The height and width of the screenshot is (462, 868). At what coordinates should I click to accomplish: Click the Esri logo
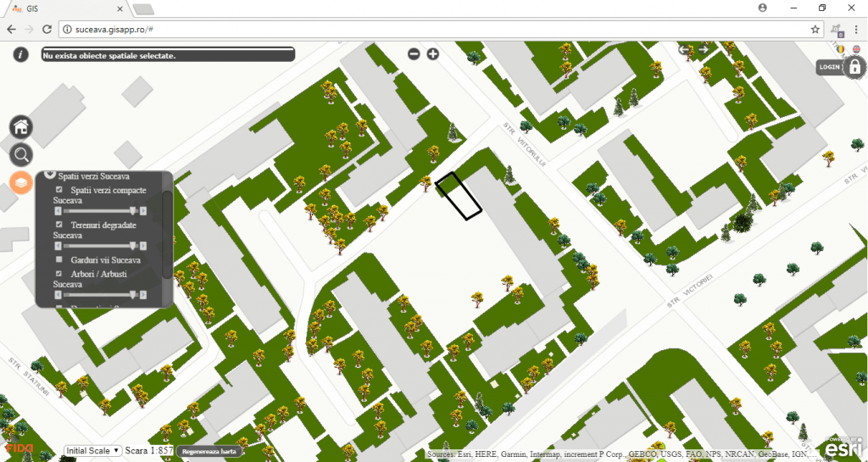pos(843,447)
